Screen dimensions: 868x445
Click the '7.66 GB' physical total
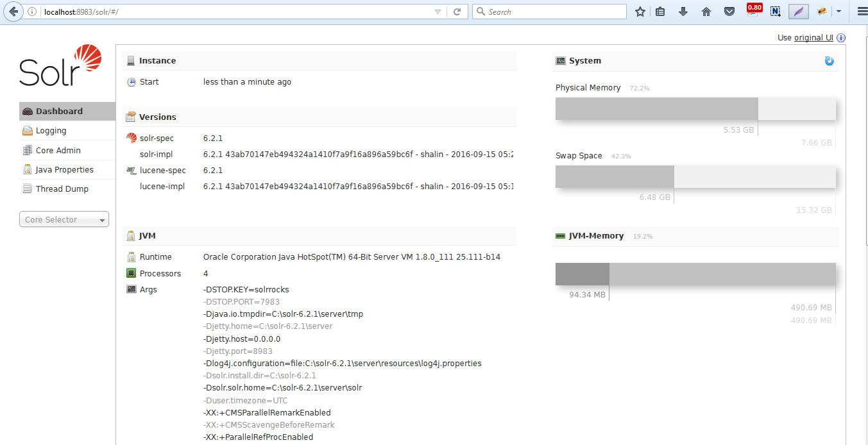817,143
